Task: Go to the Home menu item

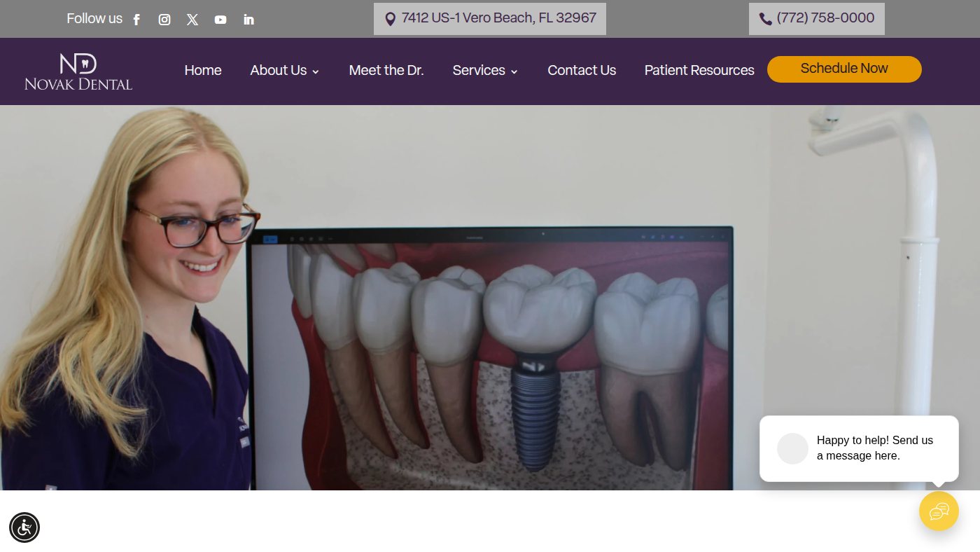Action: point(203,71)
